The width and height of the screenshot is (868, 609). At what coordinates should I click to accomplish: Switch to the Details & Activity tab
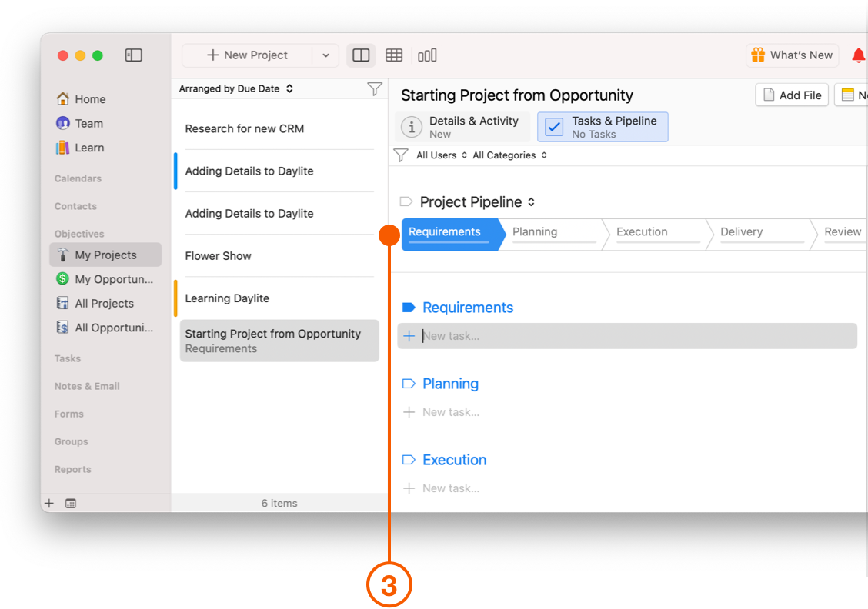tap(462, 127)
